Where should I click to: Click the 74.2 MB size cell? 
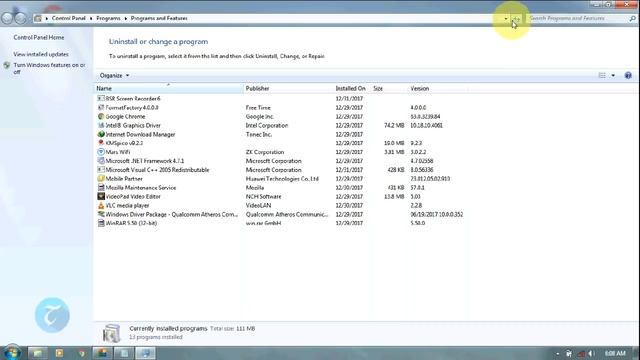pos(394,125)
